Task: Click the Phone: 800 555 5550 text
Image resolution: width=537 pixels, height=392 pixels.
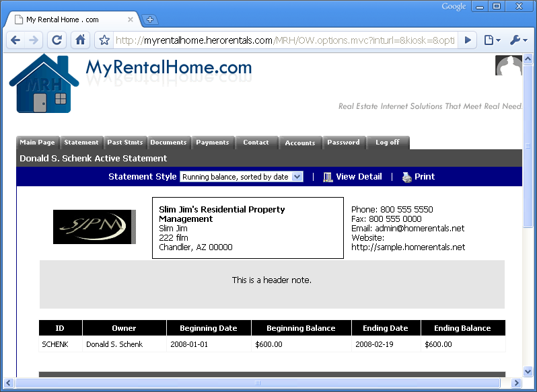Action: click(392, 209)
